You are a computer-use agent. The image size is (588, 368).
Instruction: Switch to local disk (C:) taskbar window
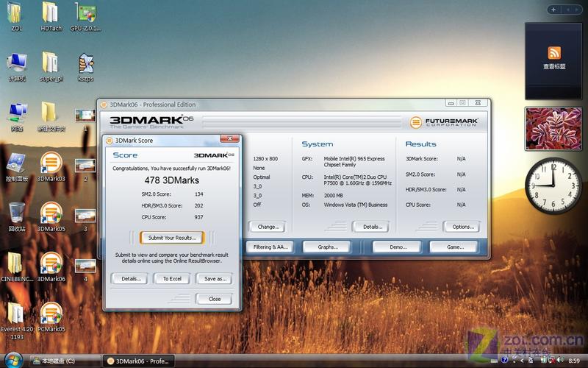tap(65, 361)
